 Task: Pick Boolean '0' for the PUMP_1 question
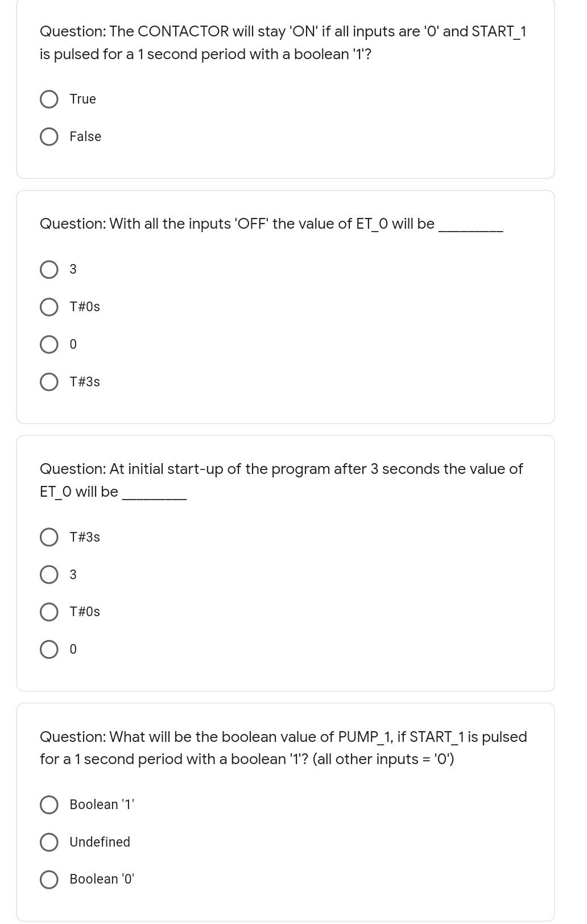49,878
